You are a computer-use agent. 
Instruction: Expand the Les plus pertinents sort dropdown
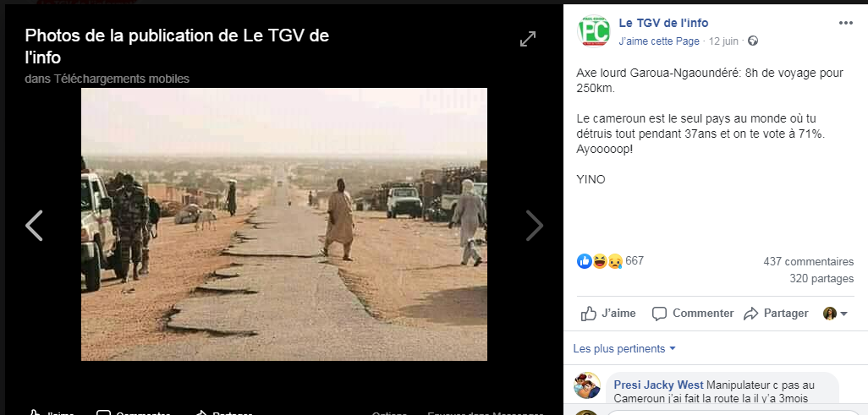tap(624, 348)
